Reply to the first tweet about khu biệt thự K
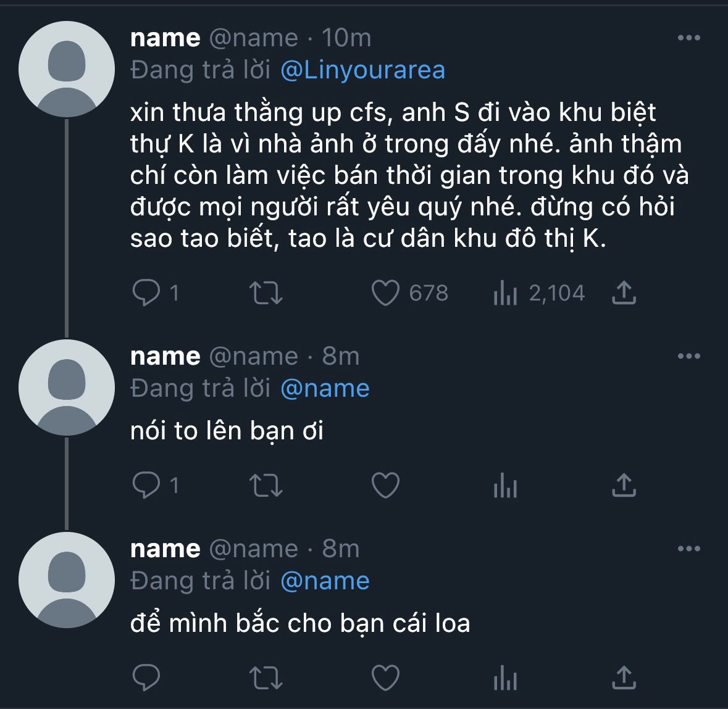Image resolution: width=728 pixels, height=709 pixels. coord(146,293)
